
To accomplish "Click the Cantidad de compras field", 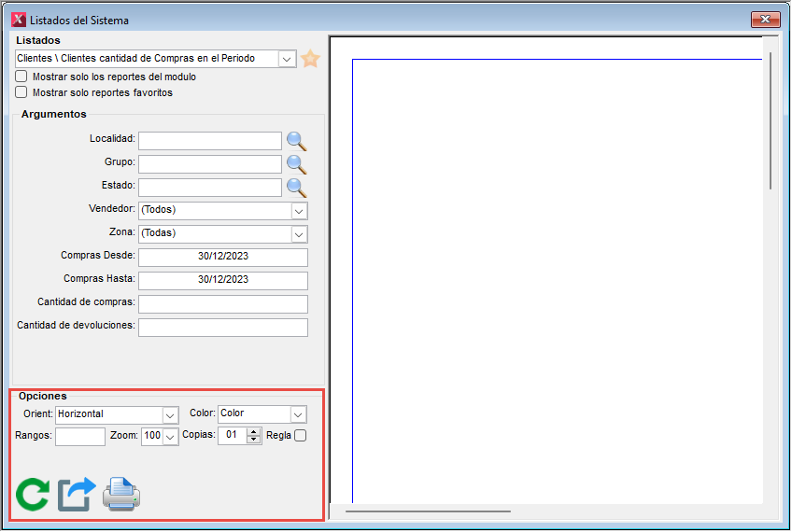I will [x=223, y=303].
